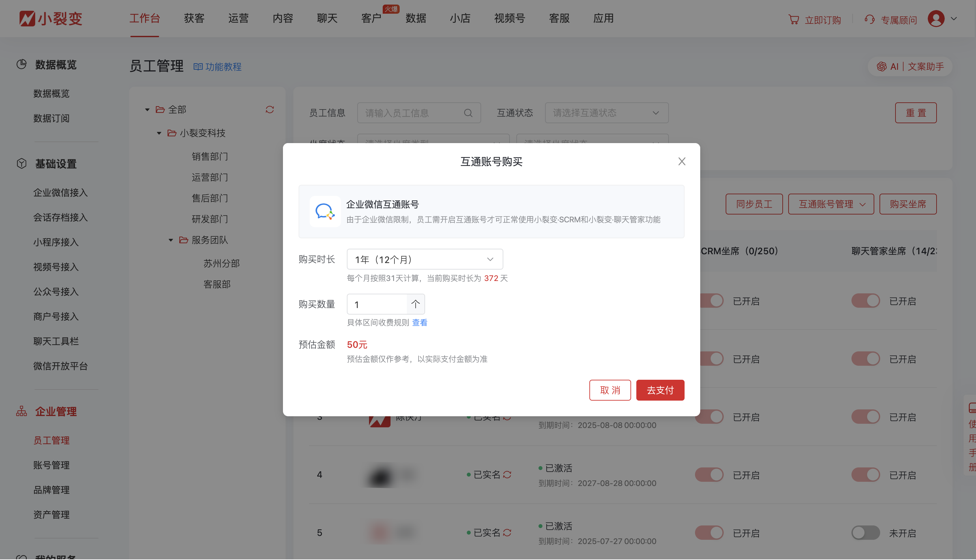Viewport: 976px width, 560px height.
Task: Click the 购买坐席 button
Action: click(x=908, y=204)
